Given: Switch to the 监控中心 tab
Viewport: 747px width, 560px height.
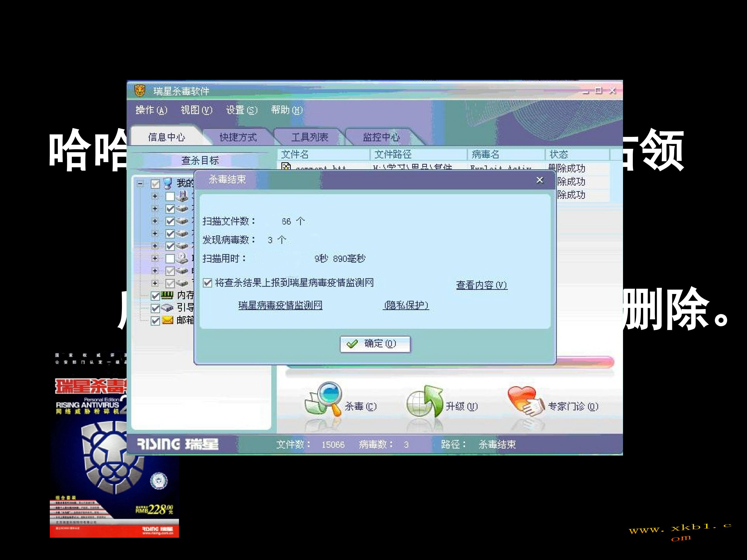Looking at the screenshot, I should (x=381, y=137).
